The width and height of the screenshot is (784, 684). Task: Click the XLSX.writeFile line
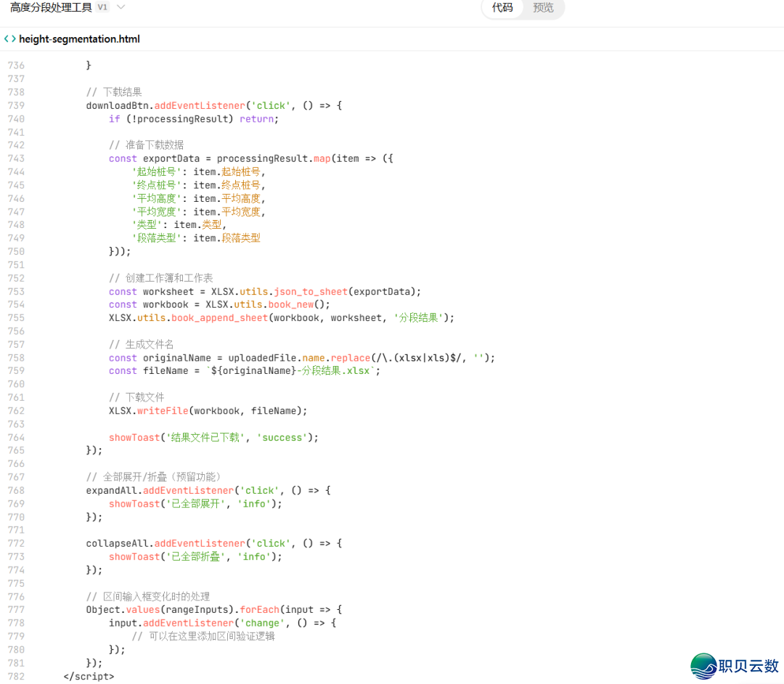point(208,411)
